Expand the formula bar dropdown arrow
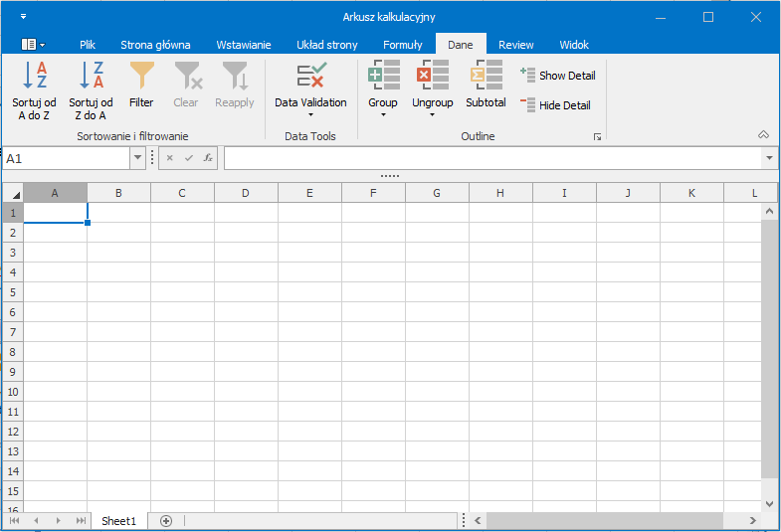This screenshot has height=532, width=781. tap(769, 158)
